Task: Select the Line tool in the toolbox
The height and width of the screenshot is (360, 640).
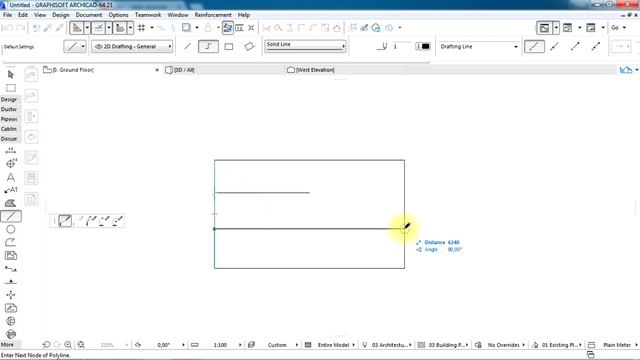Action: point(11,216)
